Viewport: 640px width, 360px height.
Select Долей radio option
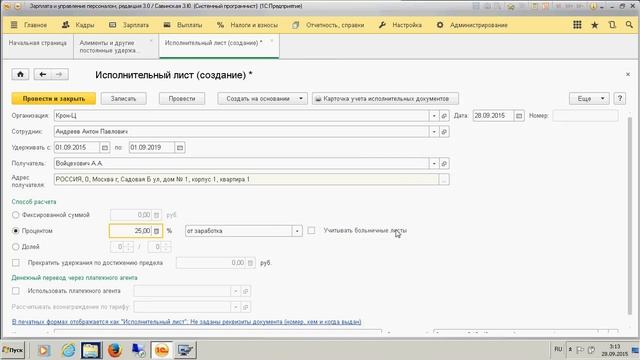click(x=16, y=247)
